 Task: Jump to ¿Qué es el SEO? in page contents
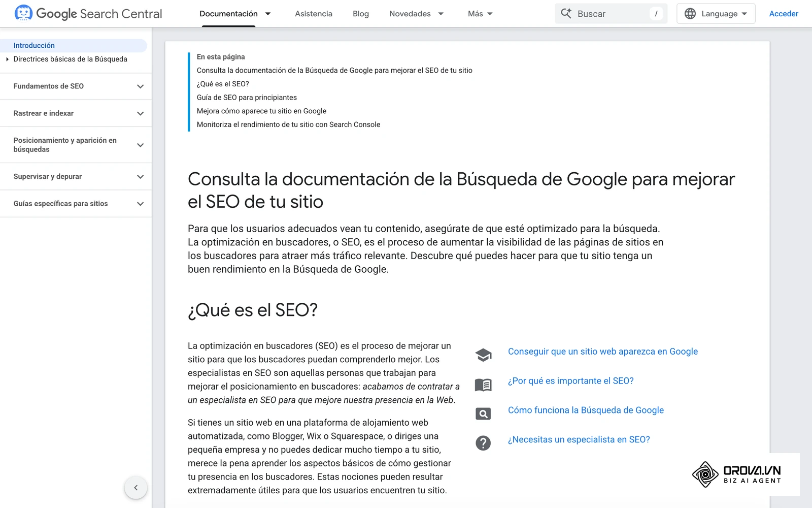[223, 84]
